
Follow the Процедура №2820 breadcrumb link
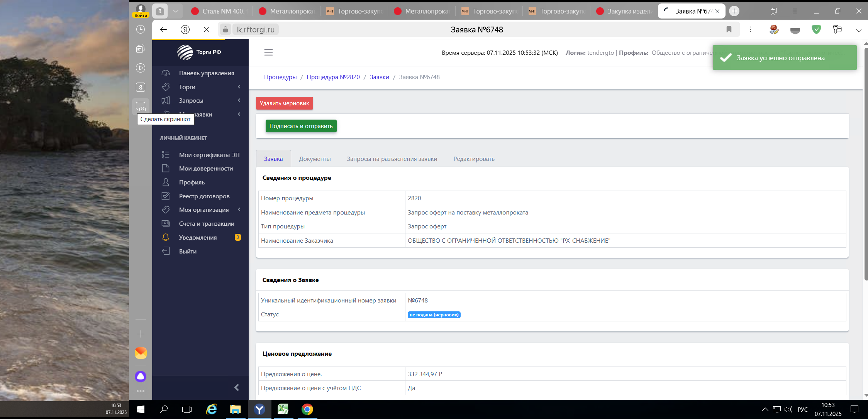pos(333,77)
